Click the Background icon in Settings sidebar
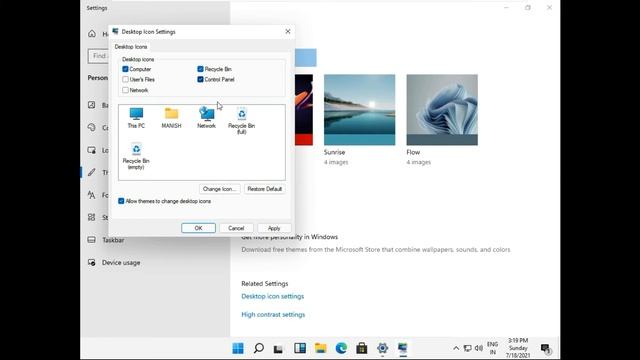Image resolution: width=640 pixels, height=360 pixels. click(92, 105)
